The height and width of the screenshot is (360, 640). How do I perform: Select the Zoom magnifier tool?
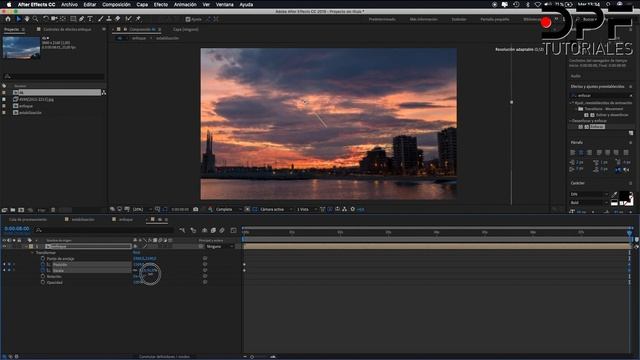[36, 19]
